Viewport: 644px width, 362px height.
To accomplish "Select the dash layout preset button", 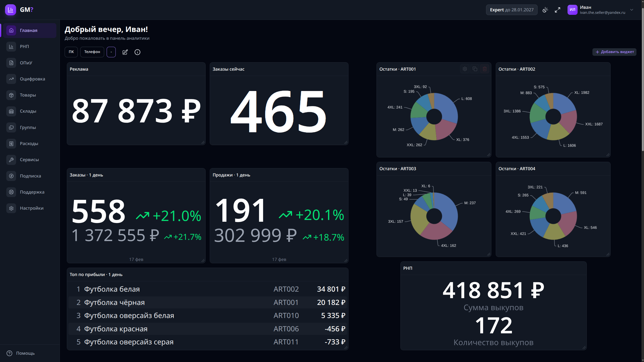I will coord(111,52).
